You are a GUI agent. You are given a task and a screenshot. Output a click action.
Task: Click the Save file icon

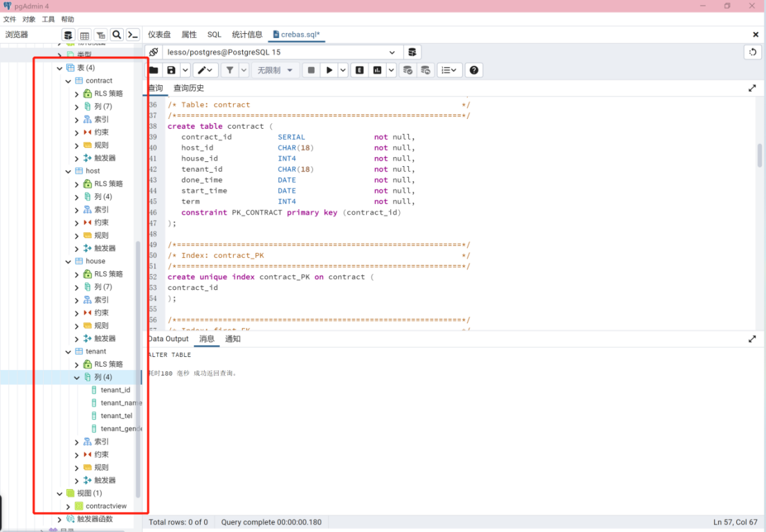171,70
